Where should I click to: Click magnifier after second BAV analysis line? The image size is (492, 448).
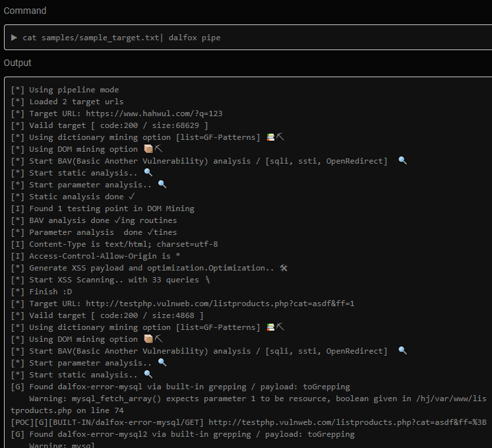[x=402, y=351]
